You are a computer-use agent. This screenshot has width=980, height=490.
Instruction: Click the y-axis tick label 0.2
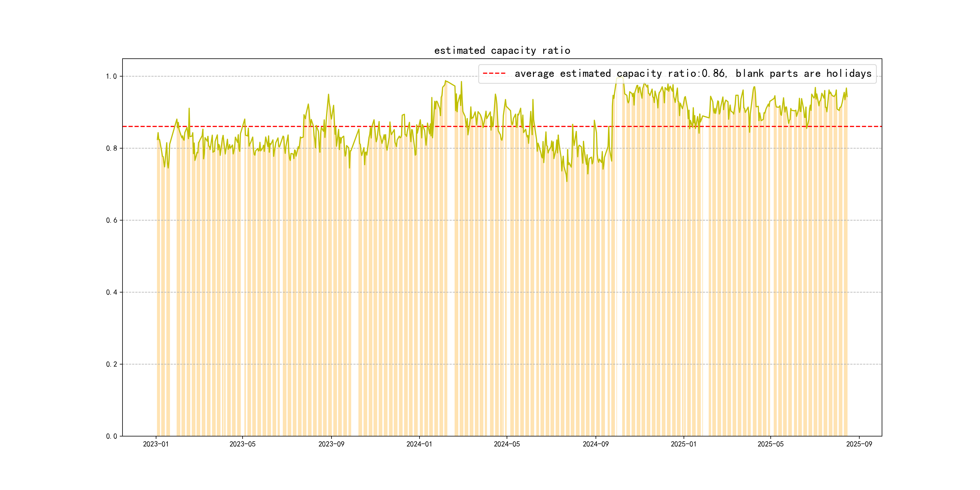[x=111, y=364]
